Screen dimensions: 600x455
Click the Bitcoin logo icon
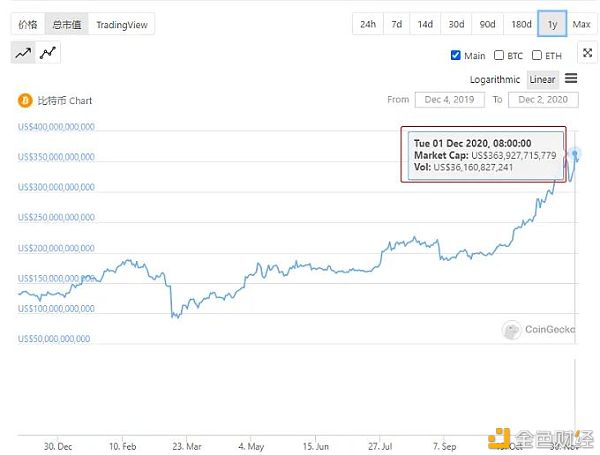click(x=25, y=100)
